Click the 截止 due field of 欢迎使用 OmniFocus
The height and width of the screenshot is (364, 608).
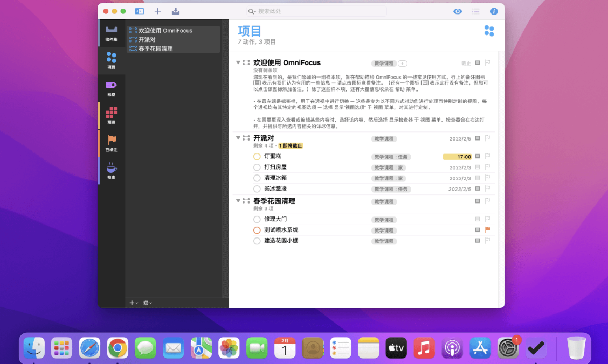(x=466, y=64)
